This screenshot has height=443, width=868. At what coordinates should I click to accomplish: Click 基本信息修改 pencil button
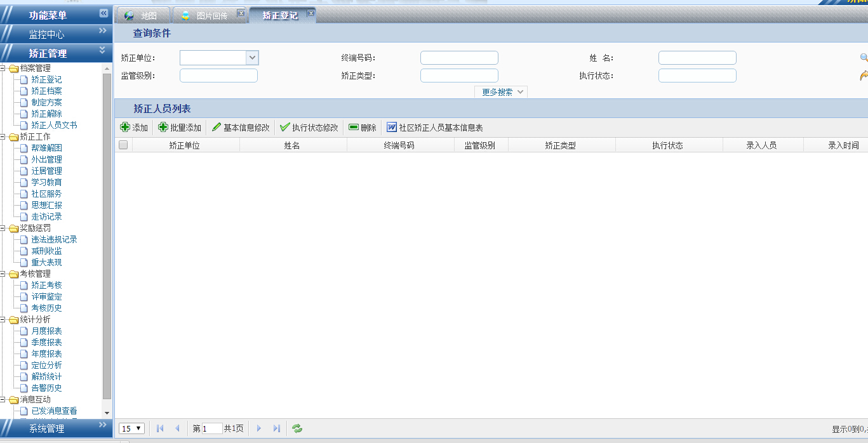(241, 128)
